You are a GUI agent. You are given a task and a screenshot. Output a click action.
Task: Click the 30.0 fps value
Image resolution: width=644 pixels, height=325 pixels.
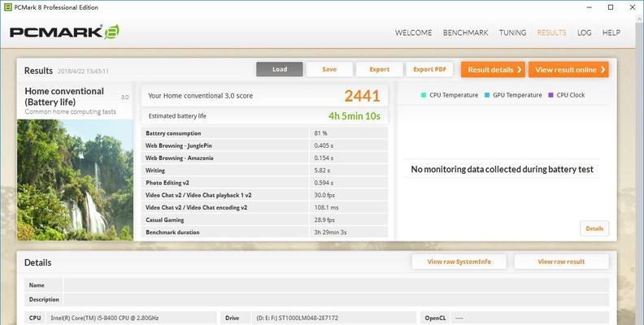click(x=324, y=195)
